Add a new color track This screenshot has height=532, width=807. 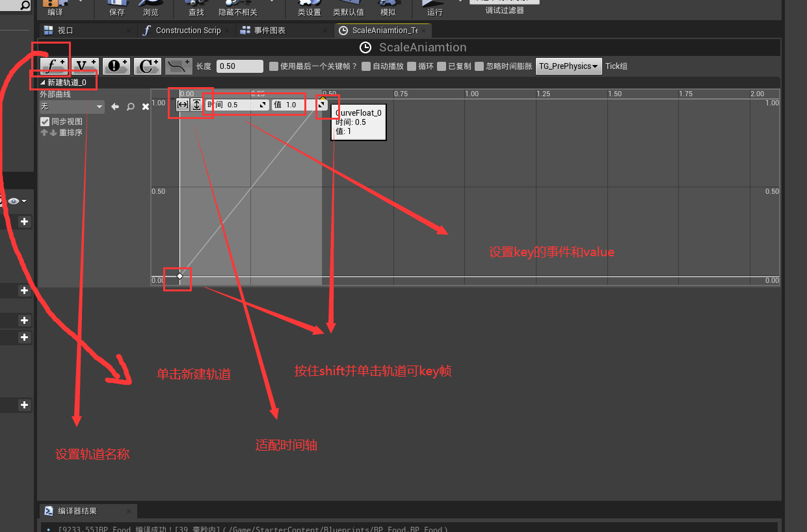click(x=148, y=66)
